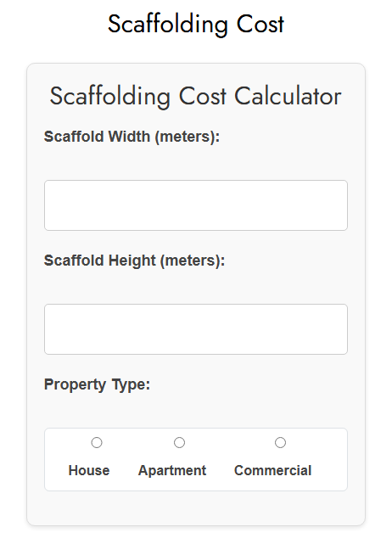Click the word Calculator in the card heading
The image size is (392, 555).
(x=288, y=96)
